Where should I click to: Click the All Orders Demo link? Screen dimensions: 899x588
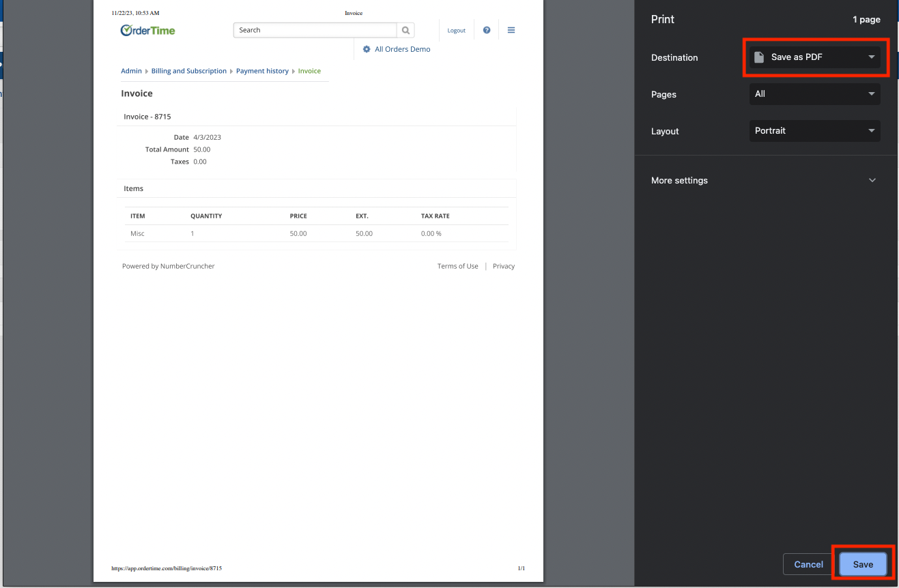pyautogui.click(x=403, y=49)
